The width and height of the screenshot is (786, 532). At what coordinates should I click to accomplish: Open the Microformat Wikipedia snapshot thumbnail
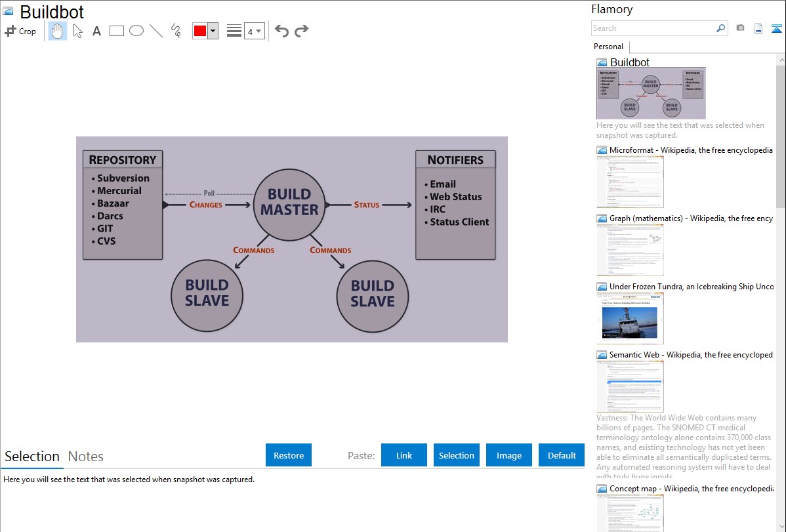pos(630,182)
